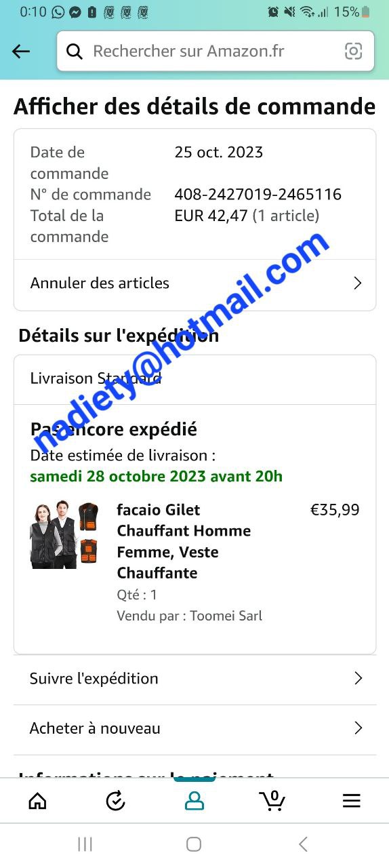
Task: Tap Android recent apps button
Action: tap(85, 844)
